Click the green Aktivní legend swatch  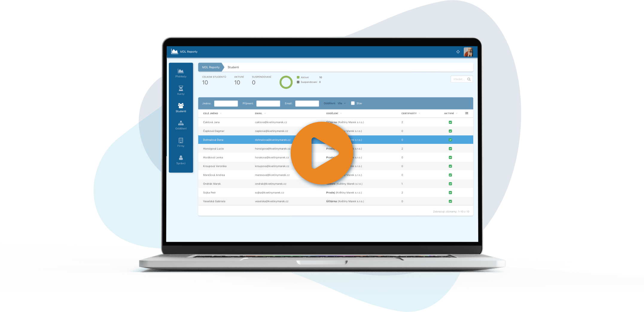coord(298,77)
